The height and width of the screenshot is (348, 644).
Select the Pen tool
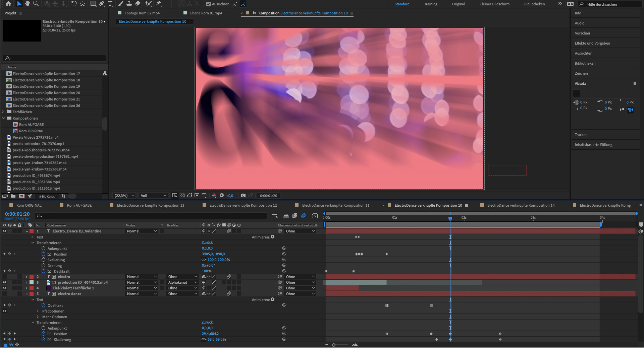pyautogui.click(x=102, y=4)
